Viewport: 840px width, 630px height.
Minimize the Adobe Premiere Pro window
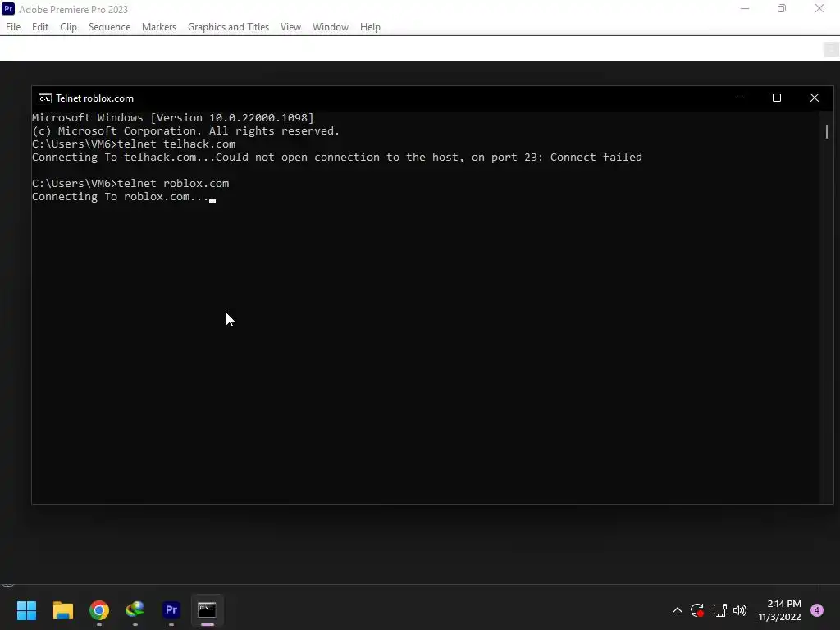(745, 8)
